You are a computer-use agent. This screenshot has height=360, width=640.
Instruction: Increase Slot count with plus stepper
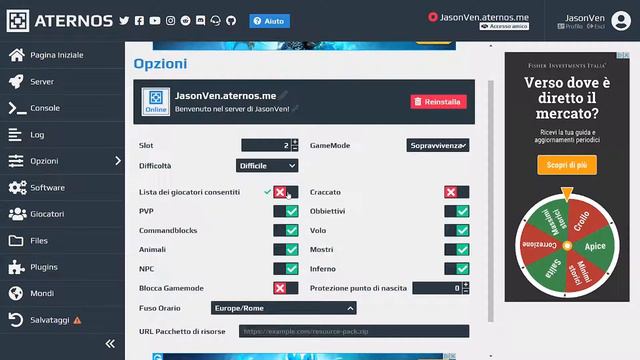click(295, 142)
